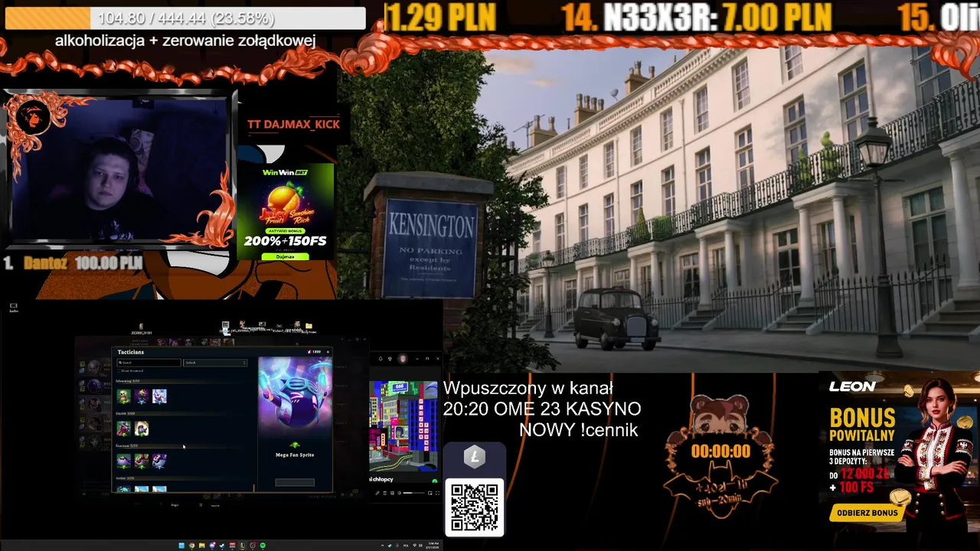
Task: Click the Litecoin QR code
Action: [x=474, y=507]
